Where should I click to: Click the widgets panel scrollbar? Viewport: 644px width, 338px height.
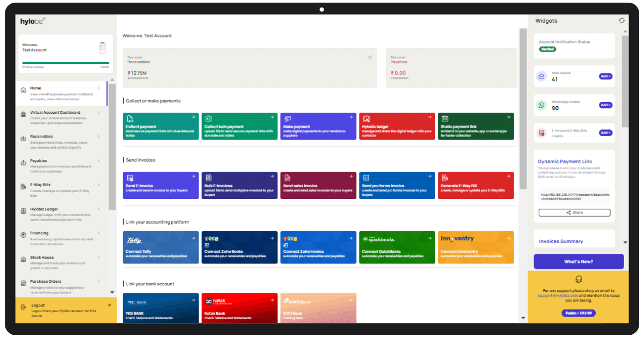tap(625, 82)
